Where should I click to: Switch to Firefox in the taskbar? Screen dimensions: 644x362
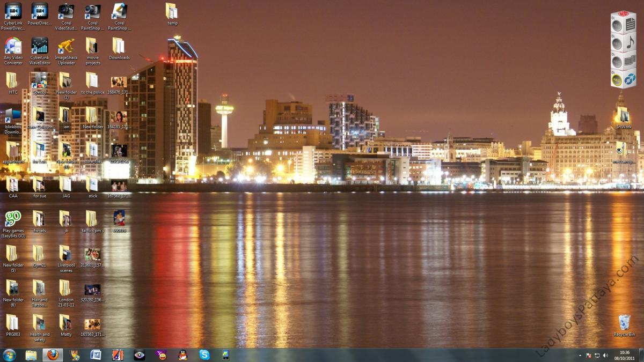[x=53, y=355]
